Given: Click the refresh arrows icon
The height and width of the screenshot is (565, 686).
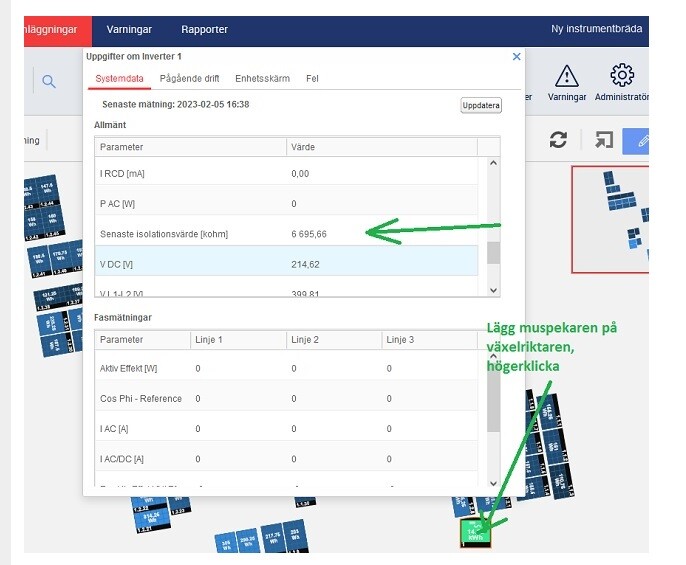Looking at the screenshot, I should (x=558, y=140).
